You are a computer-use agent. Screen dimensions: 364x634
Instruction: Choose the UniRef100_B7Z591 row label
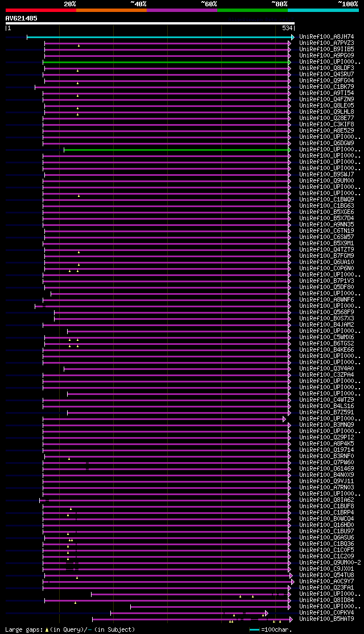[327, 413]
